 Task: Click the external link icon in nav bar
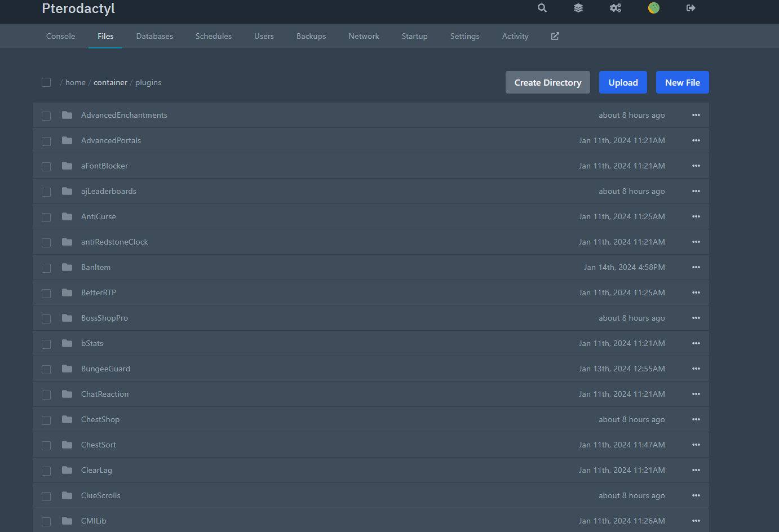pyautogui.click(x=555, y=36)
